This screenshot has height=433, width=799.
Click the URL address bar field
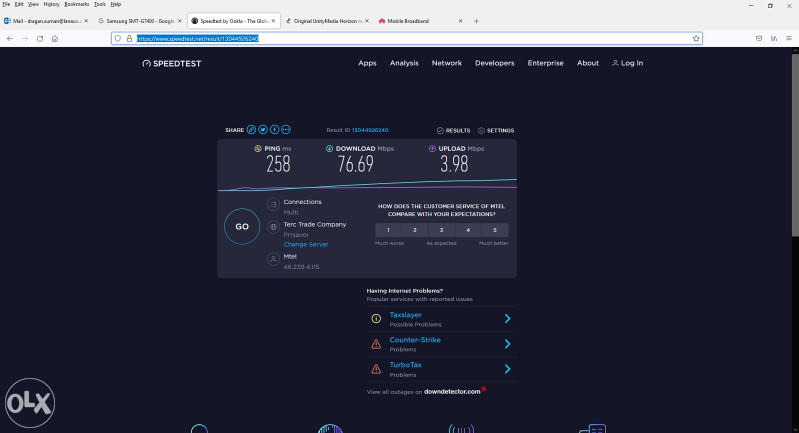click(x=407, y=39)
